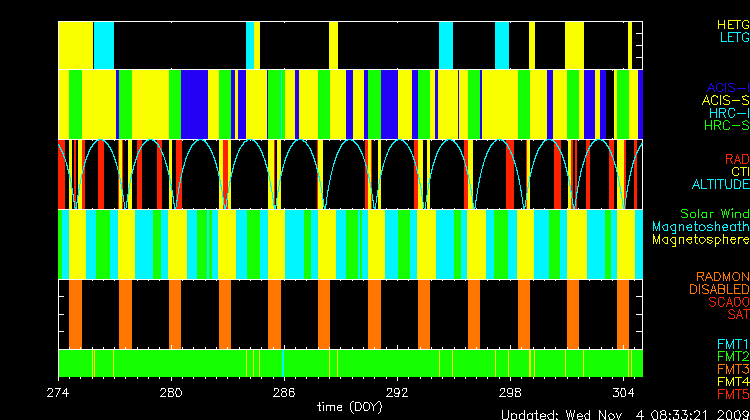Click the red RAD legend label
The height and width of the screenshot is (420, 750).
736,159
